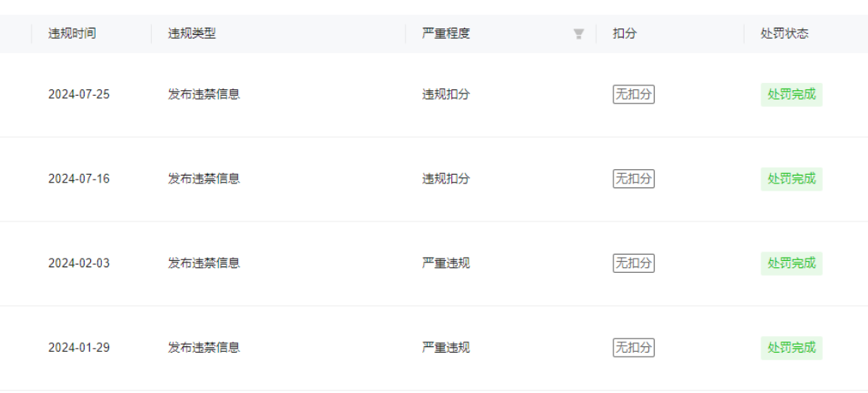This screenshot has height=393, width=868.
Task: Click 处罚完成 status for the 2024-01-29 record
Action: 791,348
